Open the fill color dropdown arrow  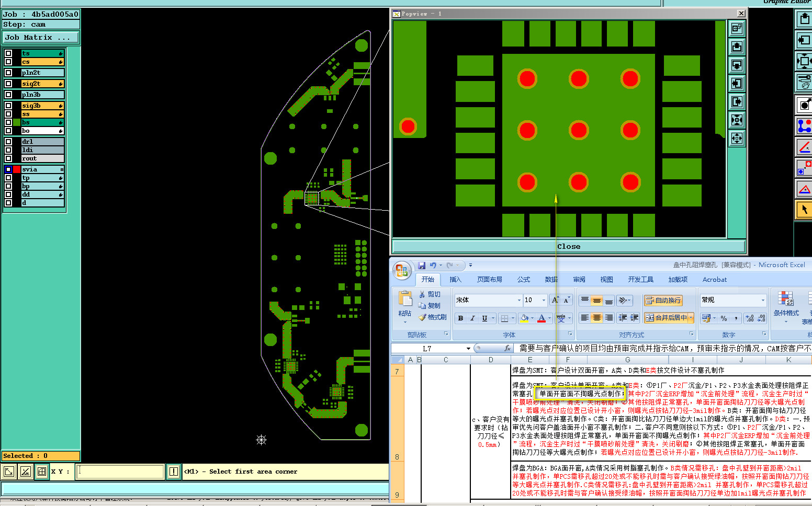532,318
